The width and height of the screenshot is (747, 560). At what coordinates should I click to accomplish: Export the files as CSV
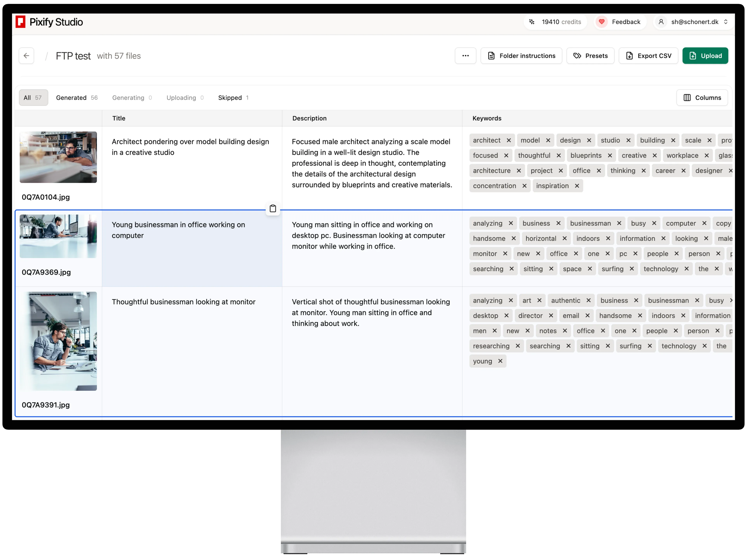coord(648,56)
